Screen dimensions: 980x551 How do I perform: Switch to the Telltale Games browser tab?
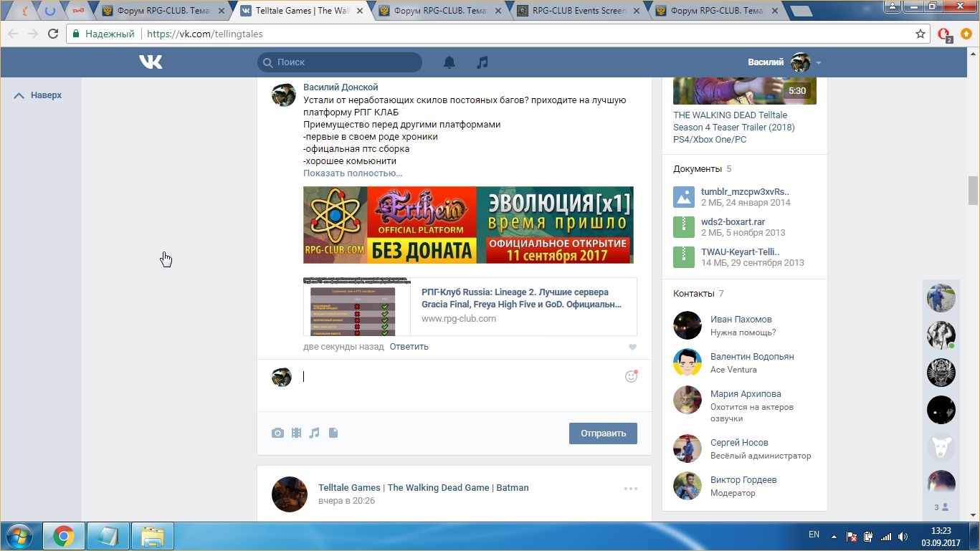coord(304,11)
